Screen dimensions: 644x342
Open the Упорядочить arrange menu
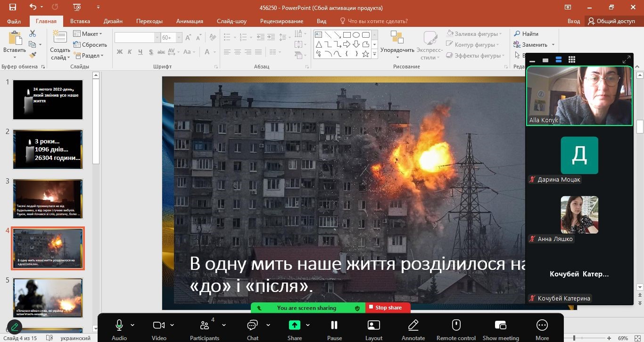click(x=397, y=44)
